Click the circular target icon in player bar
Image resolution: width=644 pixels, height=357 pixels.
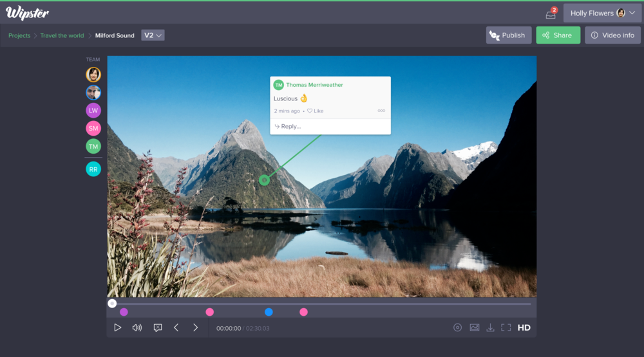point(457,327)
